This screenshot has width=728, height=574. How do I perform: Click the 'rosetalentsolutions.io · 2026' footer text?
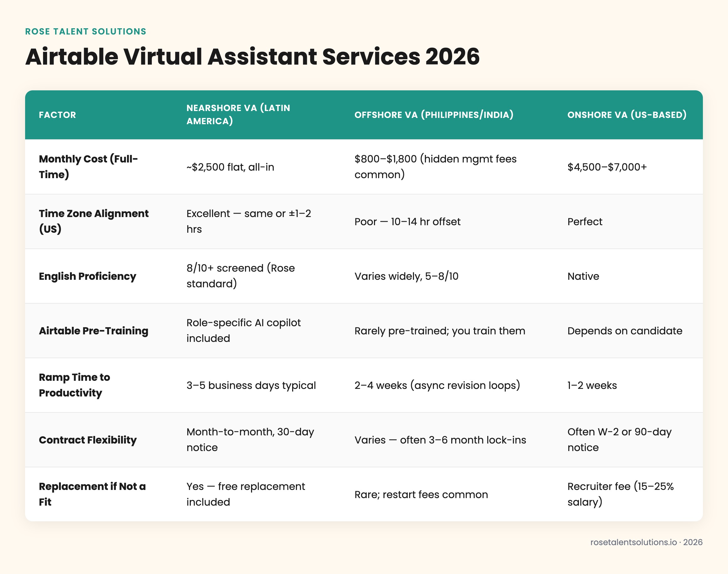tap(647, 542)
